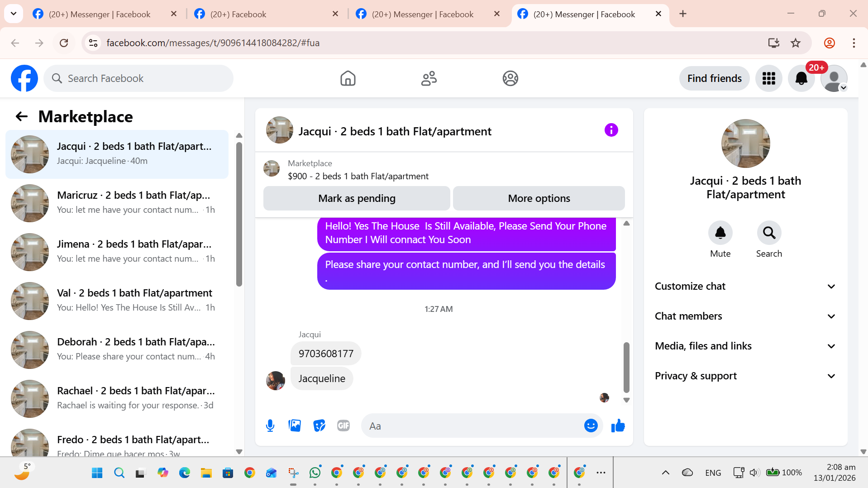Open Jimena conversation
868x488 pixels.
117,252
